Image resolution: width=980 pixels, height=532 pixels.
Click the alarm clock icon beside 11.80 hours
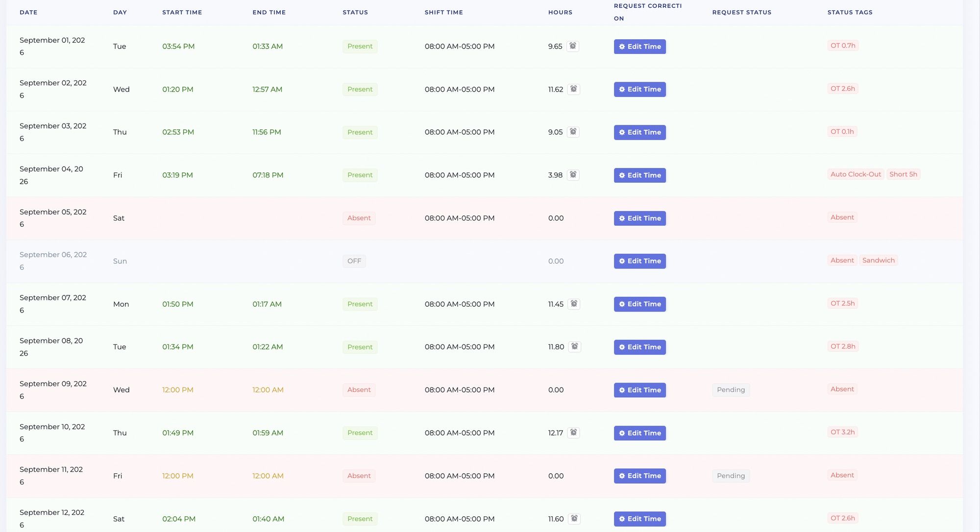pyautogui.click(x=575, y=347)
